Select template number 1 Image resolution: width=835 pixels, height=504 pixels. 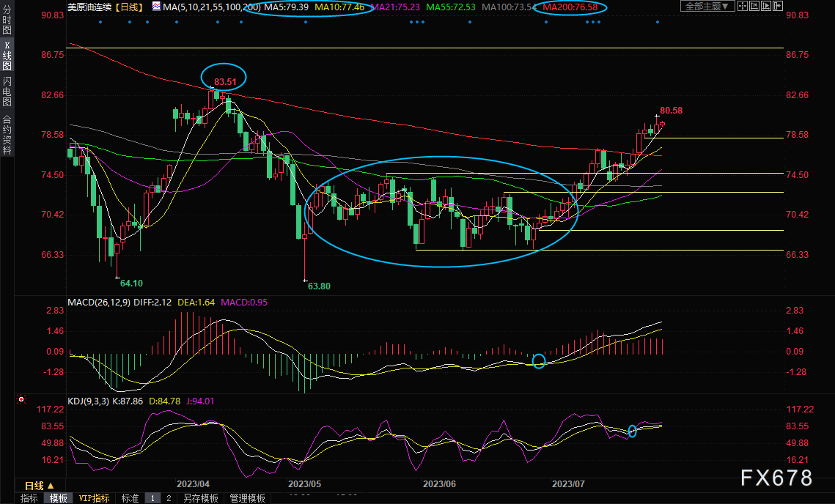click(x=152, y=498)
